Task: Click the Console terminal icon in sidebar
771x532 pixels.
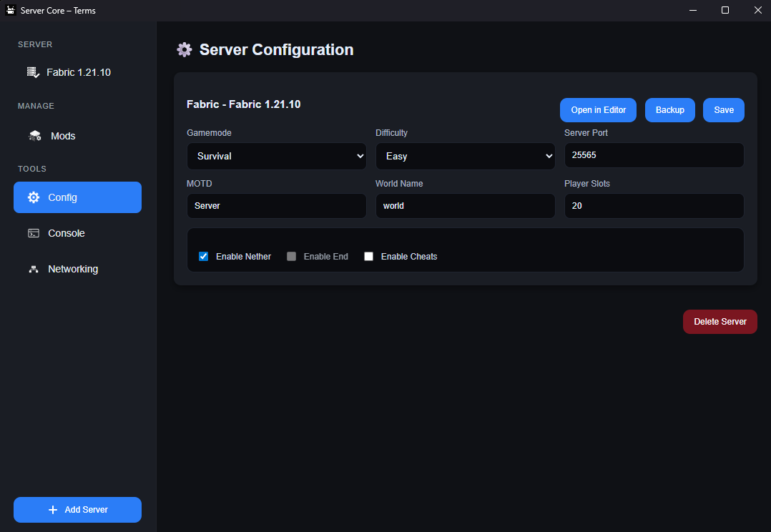Action: coord(33,233)
